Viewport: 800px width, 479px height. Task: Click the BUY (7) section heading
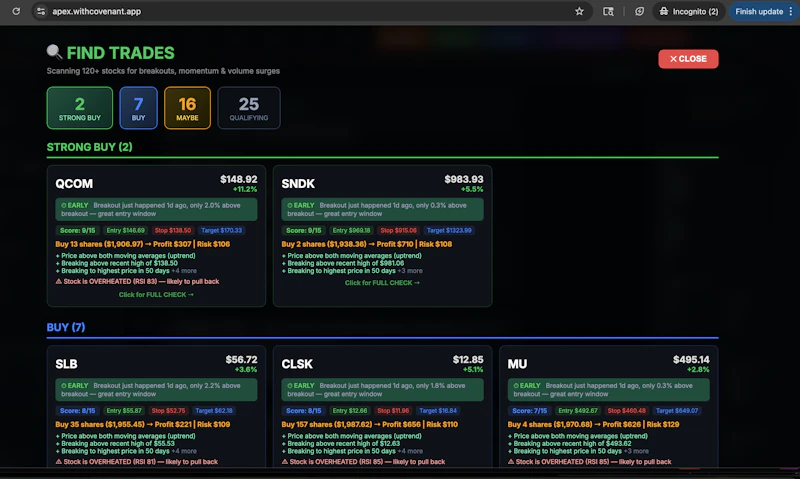click(66, 327)
